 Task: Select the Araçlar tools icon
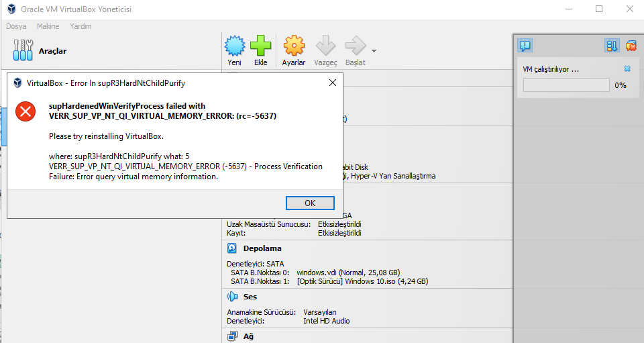pos(23,50)
